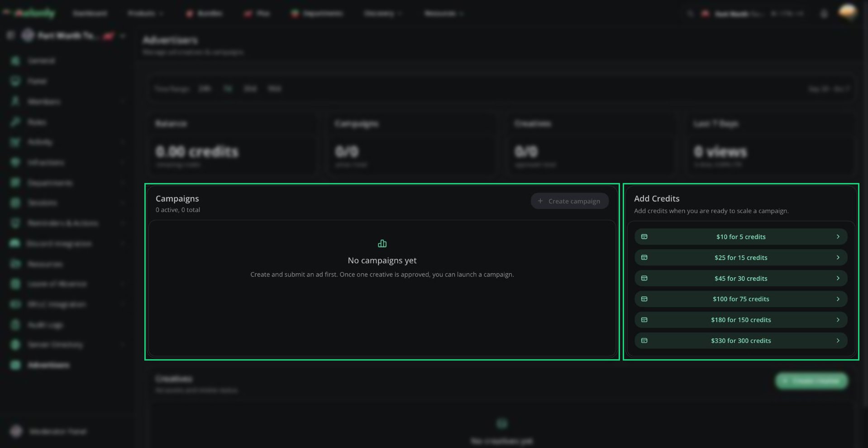Open the chevron on $10 for 5 credits
The height and width of the screenshot is (448, 868).
point(838,237)
